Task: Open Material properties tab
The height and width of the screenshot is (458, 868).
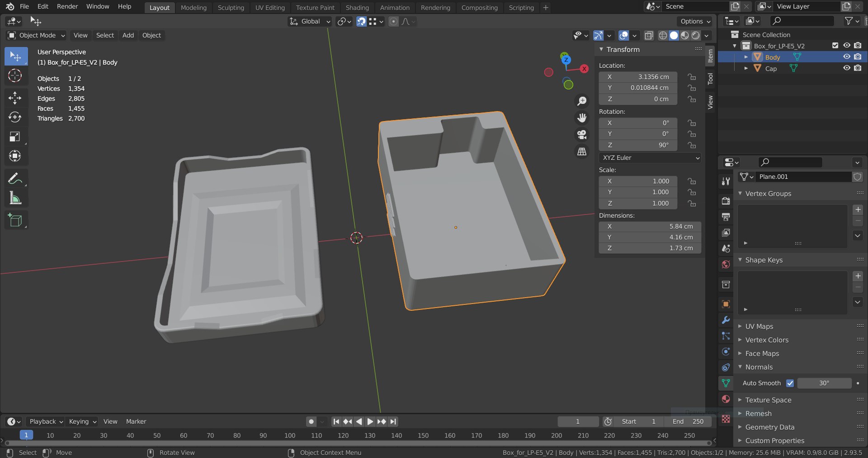Action: (726, 399)
